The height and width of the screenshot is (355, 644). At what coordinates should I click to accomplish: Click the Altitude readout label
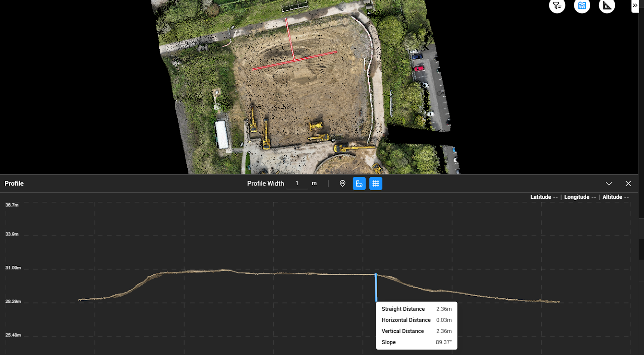tap(612, 197)
